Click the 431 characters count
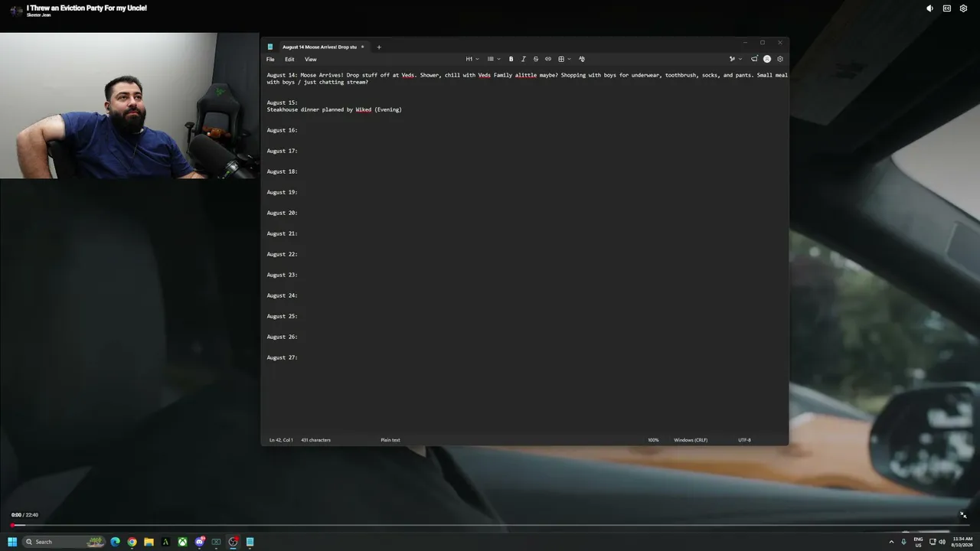The image size is (980, 551). pyautogui.click(x=315, y=440)
